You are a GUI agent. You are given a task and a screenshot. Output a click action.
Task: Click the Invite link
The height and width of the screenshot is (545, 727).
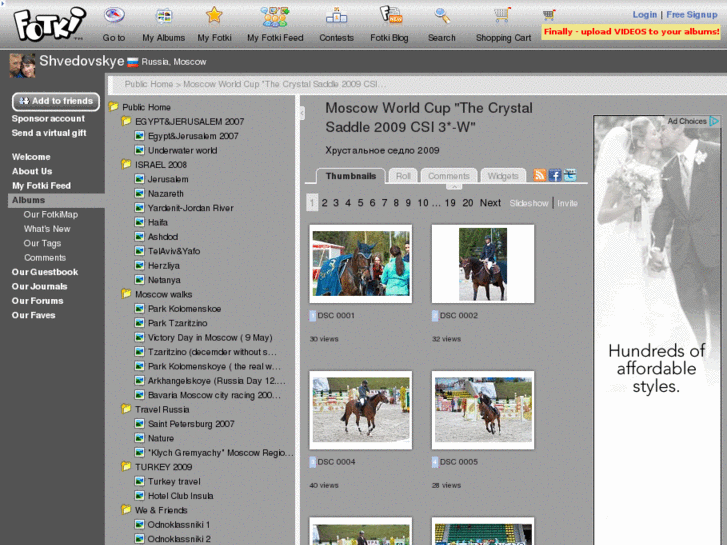(567, 203)
